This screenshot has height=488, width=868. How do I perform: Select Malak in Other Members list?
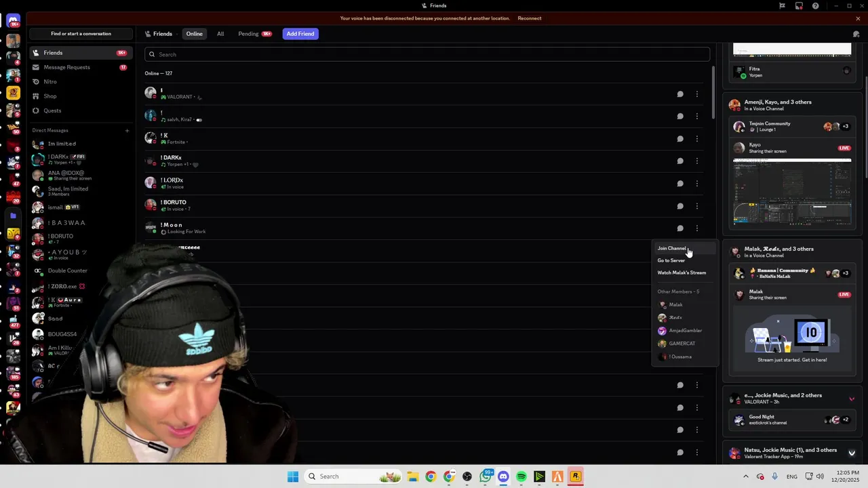pos(685,305)
